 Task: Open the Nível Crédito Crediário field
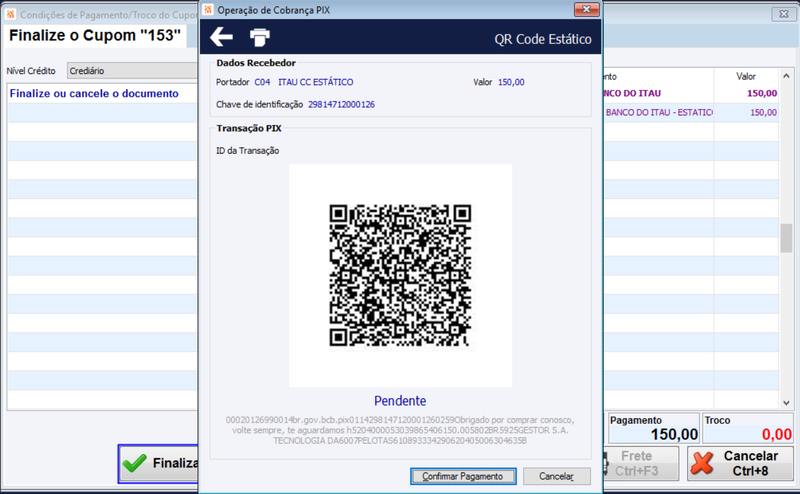(x=132, y=71)
